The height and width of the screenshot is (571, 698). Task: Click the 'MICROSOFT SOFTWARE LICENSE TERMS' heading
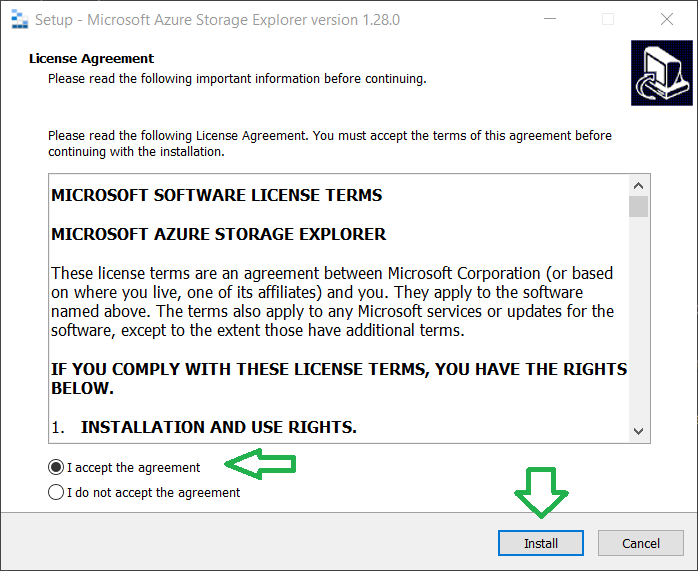(x=216, y=195)
